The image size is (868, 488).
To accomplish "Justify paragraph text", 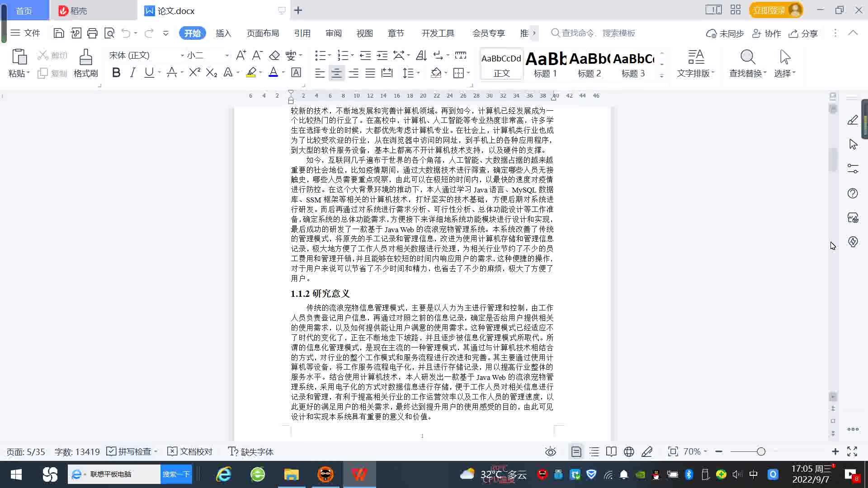I will tap(370, 73).
